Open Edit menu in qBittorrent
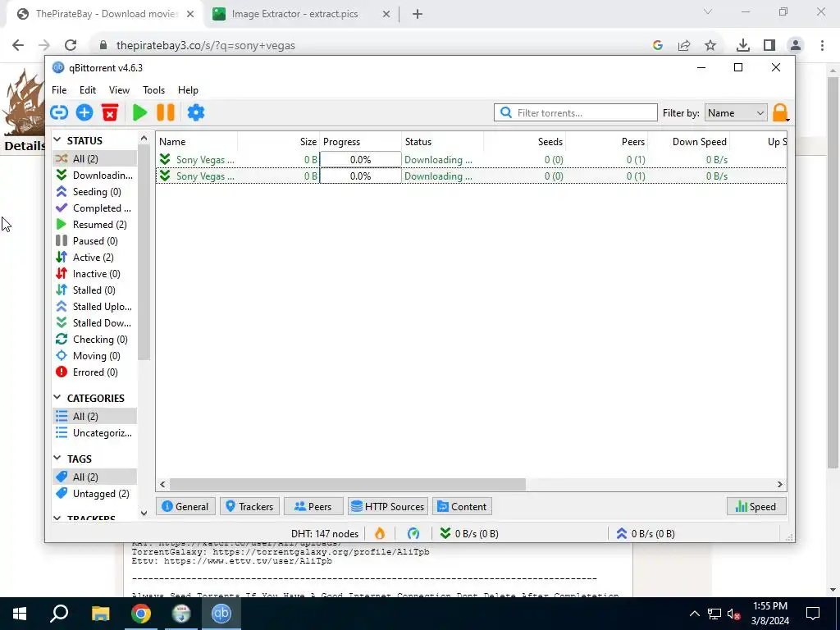Screen dimensions: 840x630 tap(87, 90)
